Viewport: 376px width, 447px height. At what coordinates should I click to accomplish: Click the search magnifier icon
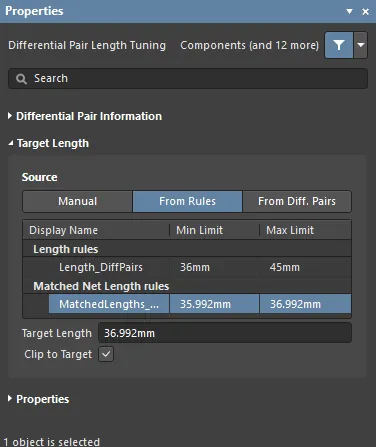(22, 79)
